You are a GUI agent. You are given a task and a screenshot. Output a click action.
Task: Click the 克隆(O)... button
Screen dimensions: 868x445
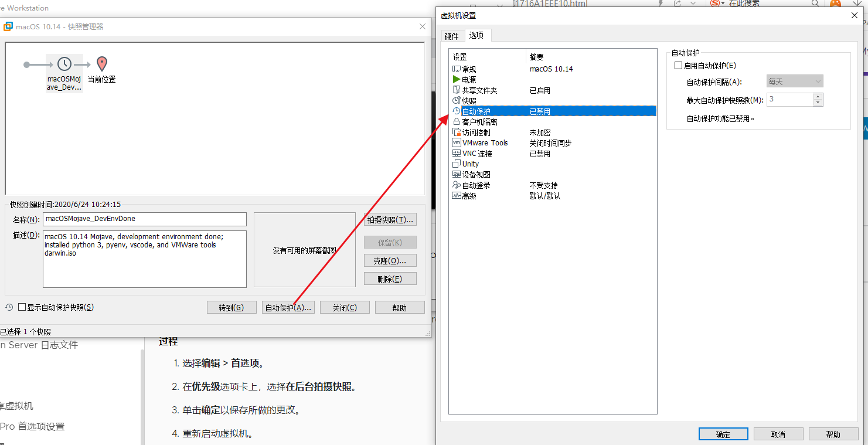click(x=390, y=260)
